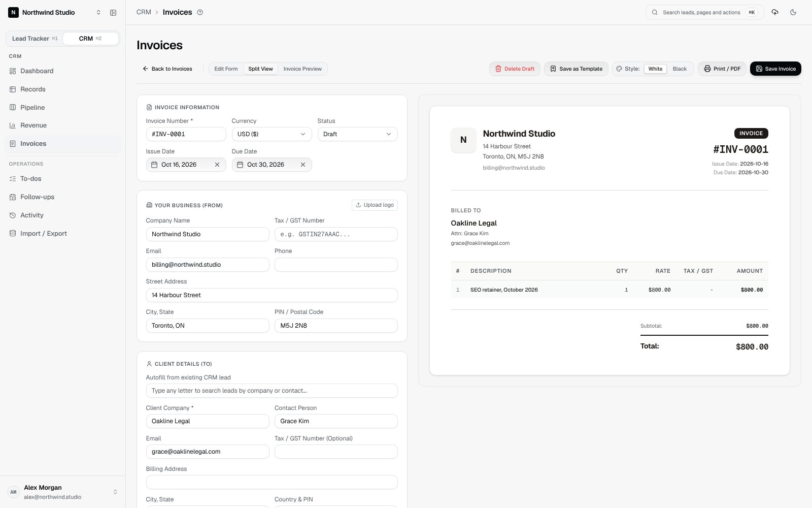Click Delete Draft button

pyautogui.click(x=515, y=69)
